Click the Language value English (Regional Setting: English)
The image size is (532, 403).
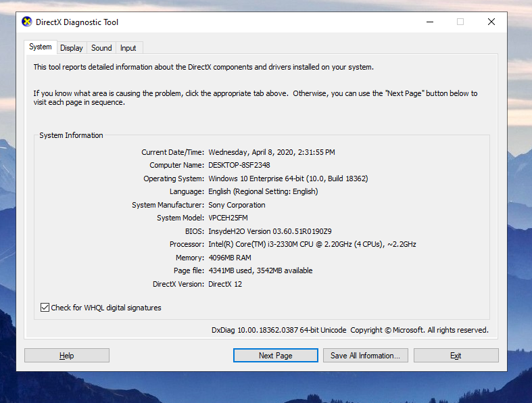(x=263, y=192)
